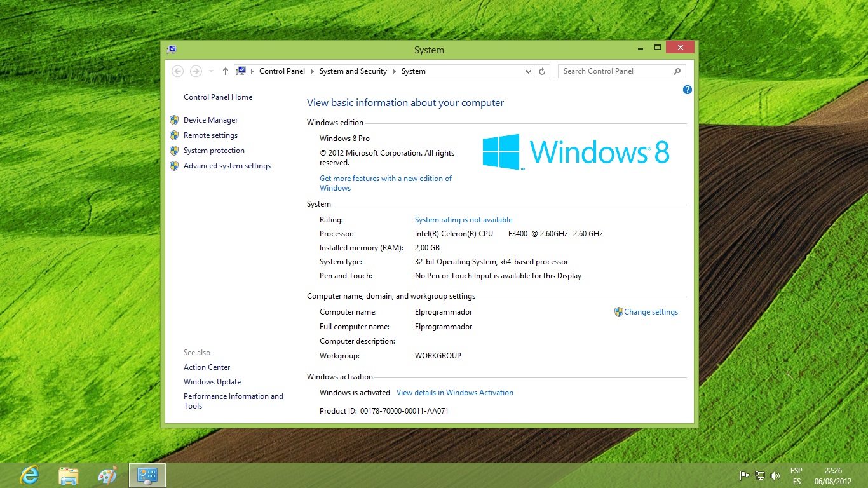Open Remote settings link
868x488 pixels.
click(x=211, y=135)
